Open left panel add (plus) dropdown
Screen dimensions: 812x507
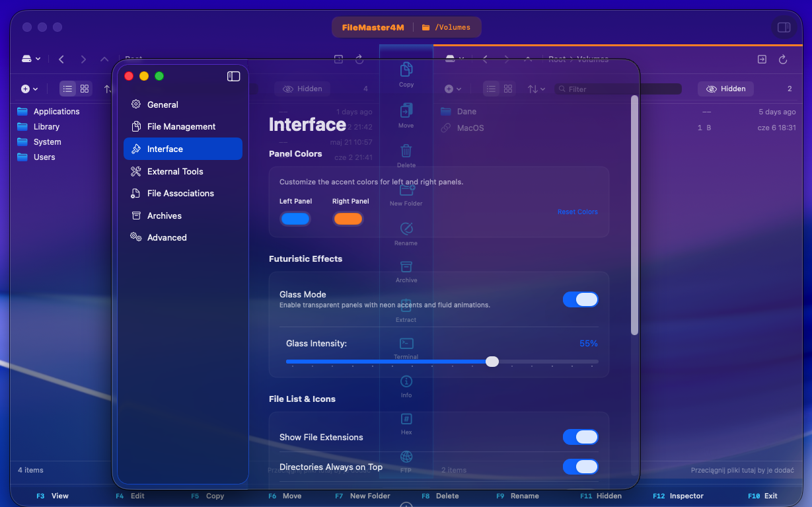[29, 89]
